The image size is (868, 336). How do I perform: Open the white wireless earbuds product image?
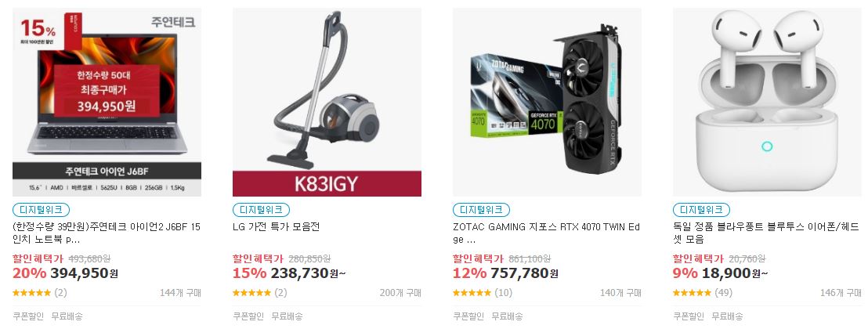pyautogui.click(x=767, y=102)
